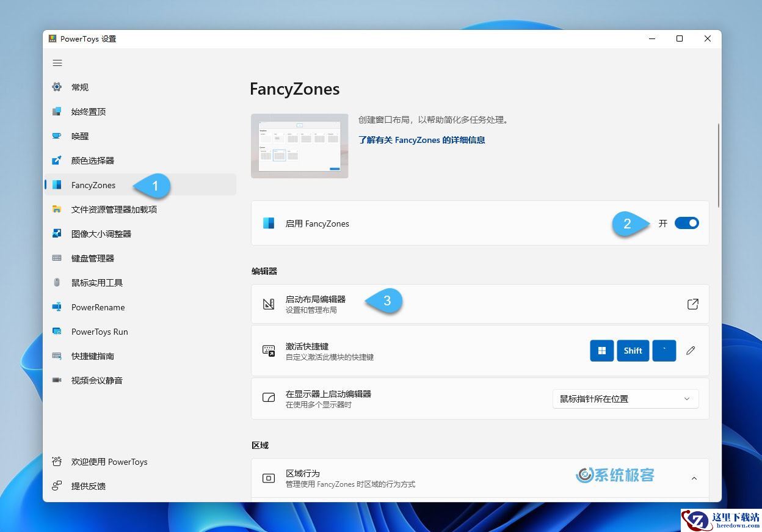Screen dimensions: 762x532
Task: Click the 文件资源管理器加载项 folder icon
Action: (x=57, y=209)
